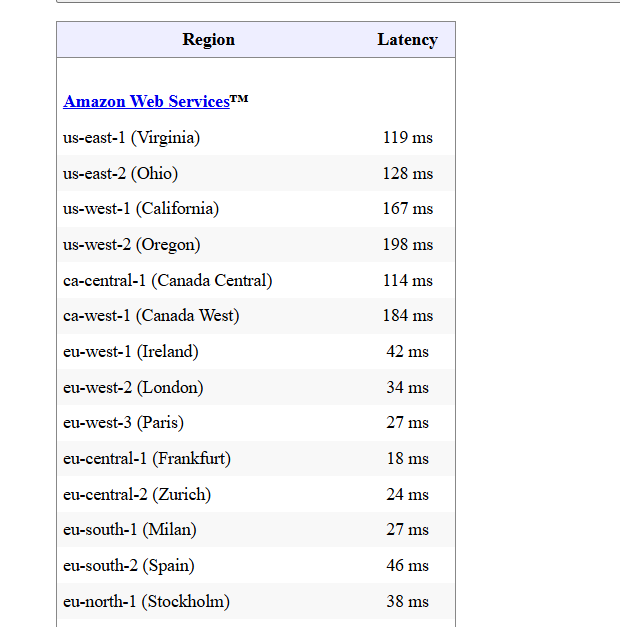The width and height of the screenshot is (620, 627).
Task: Select the 198 ms latency value
Action: point(408,245)
